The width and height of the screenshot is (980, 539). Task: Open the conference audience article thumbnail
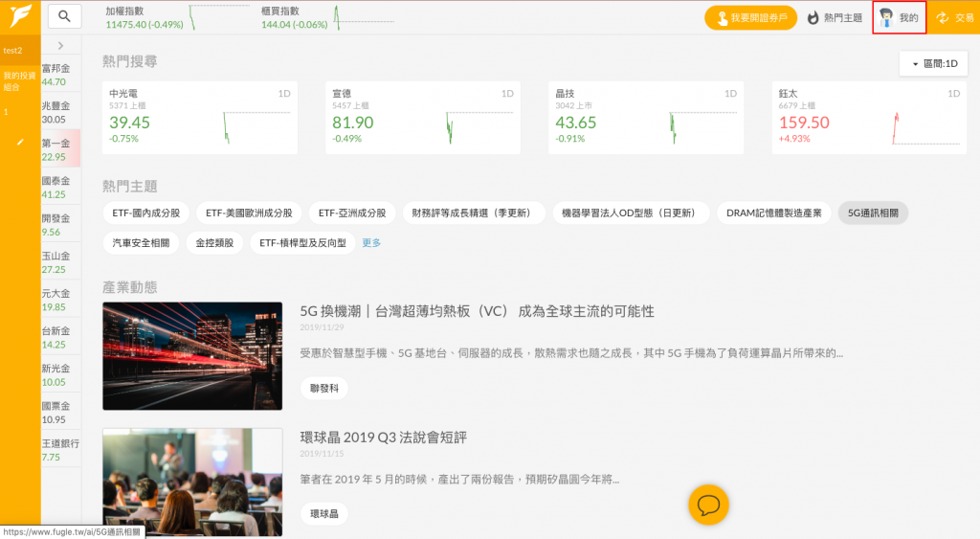(x=192, y=483)
